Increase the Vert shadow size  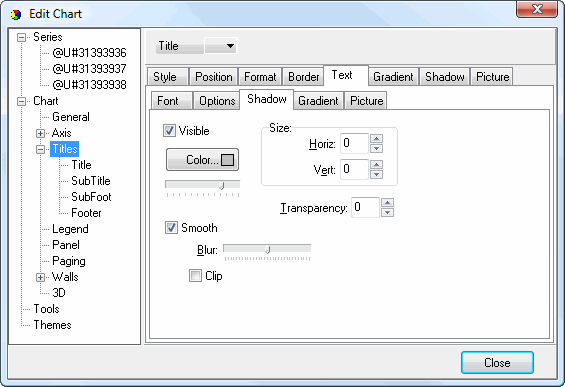(377, 165)
